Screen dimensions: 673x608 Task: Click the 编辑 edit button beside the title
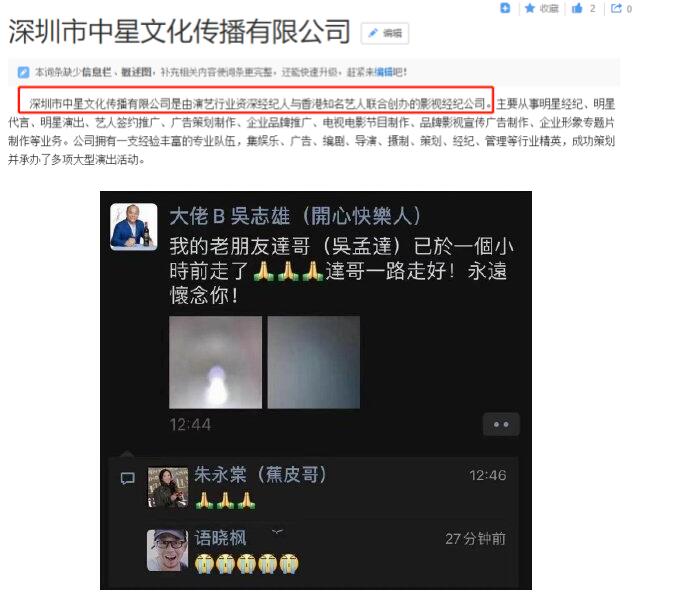(x=385, y=33)
